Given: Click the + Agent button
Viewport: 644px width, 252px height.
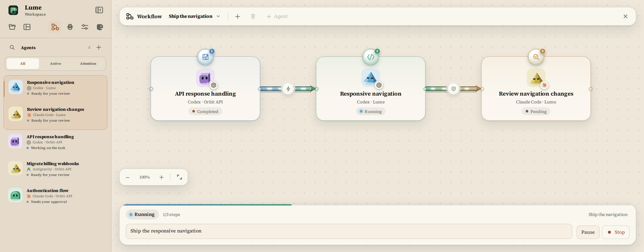Looking at the screenshot, I should (277, 17).
